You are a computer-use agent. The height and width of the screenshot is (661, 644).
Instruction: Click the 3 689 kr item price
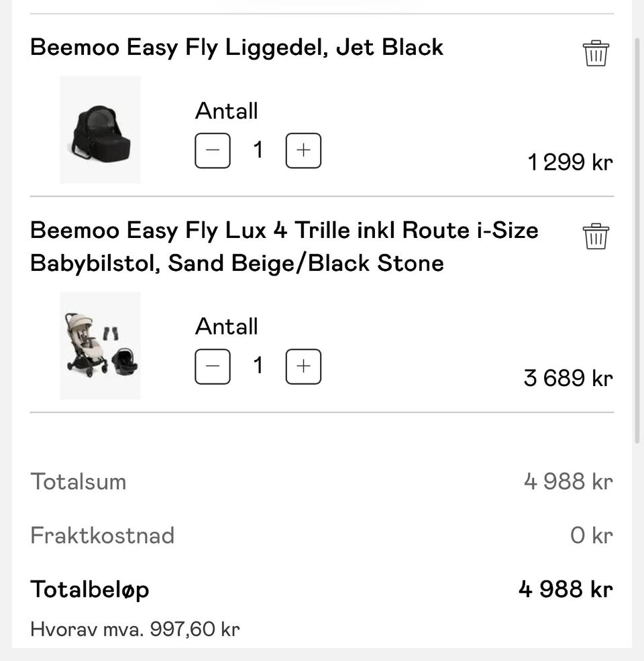pos(568,378)
